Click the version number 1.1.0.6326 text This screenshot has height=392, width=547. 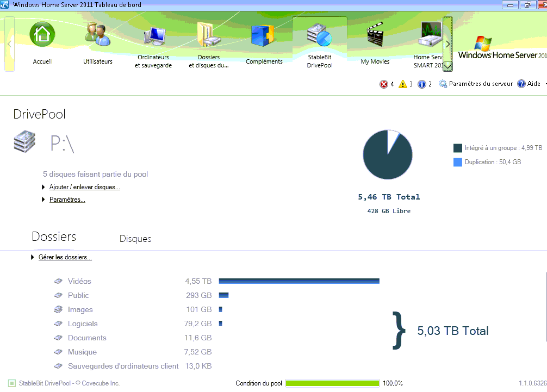[533, 383]
